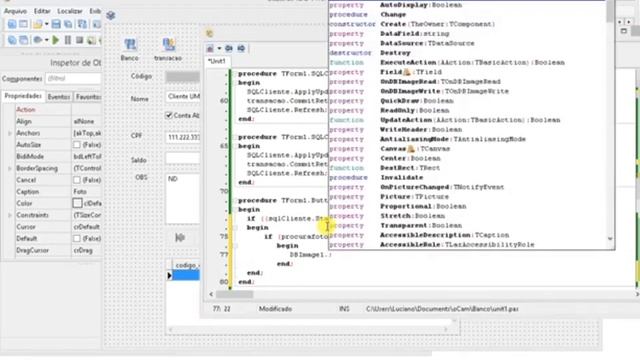Select the Banco connection component icon

tap(130, 44)
